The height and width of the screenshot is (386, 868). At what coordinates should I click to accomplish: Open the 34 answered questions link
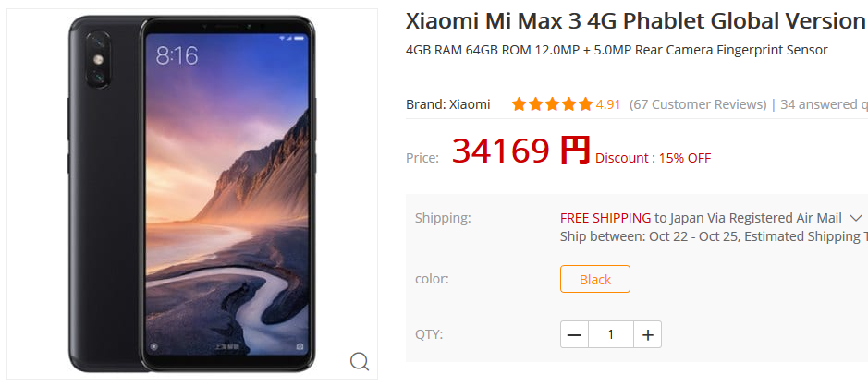pyautogui.click(x=825, y=104)
